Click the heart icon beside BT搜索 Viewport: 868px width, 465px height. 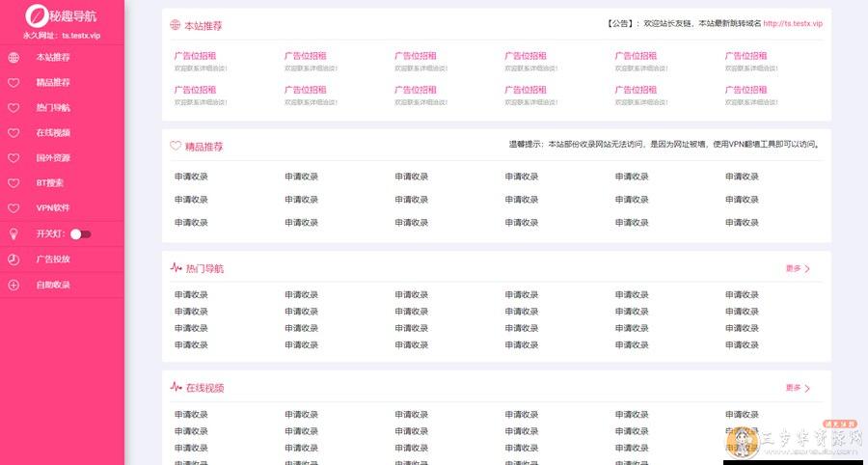[x=14, y=183]
